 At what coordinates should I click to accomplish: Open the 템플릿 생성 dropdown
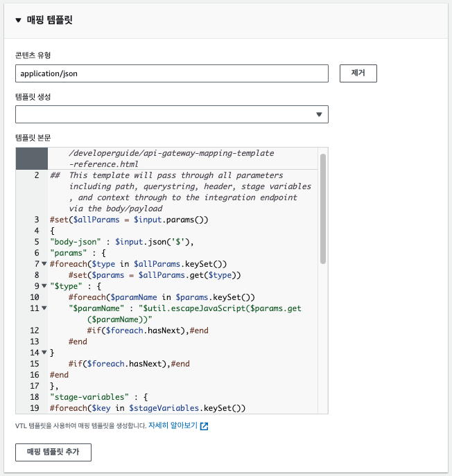(172, 114)
